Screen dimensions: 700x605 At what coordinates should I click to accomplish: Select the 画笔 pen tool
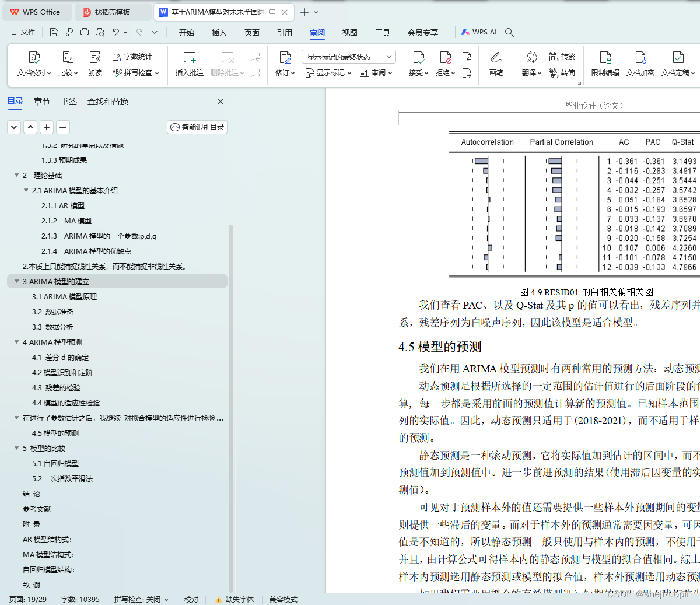(496, 64)
